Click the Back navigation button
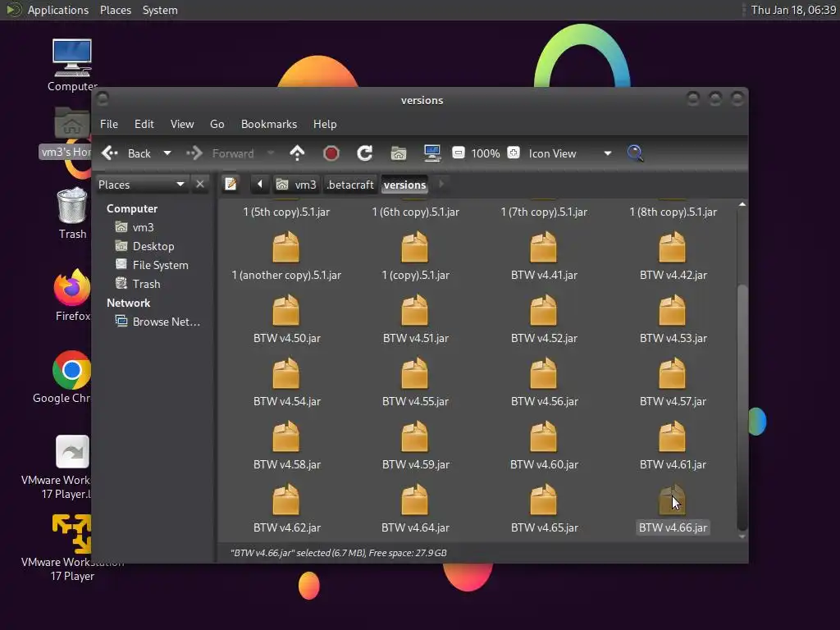The image size is (840, 630). 128,153
